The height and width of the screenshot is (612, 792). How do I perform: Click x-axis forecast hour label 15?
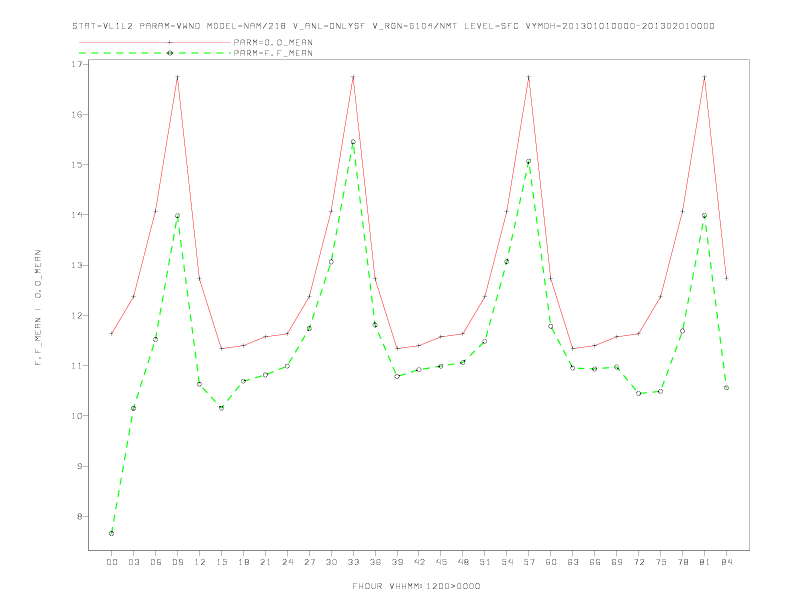point(221,562)
